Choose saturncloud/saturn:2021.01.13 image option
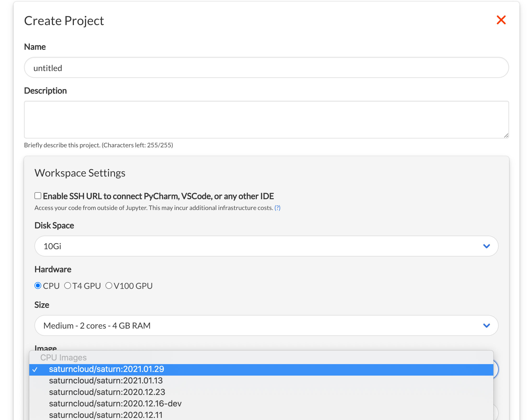Viewport: 531px width, 420px height. click(x=261, y=381)
